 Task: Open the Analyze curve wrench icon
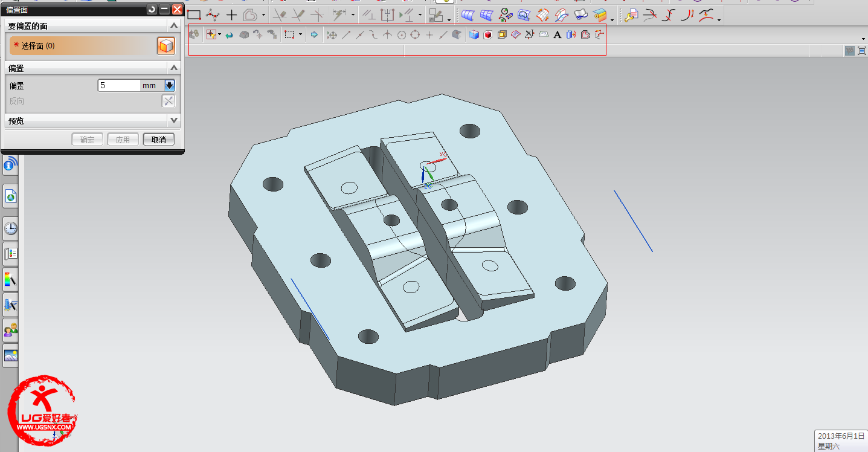631,15
